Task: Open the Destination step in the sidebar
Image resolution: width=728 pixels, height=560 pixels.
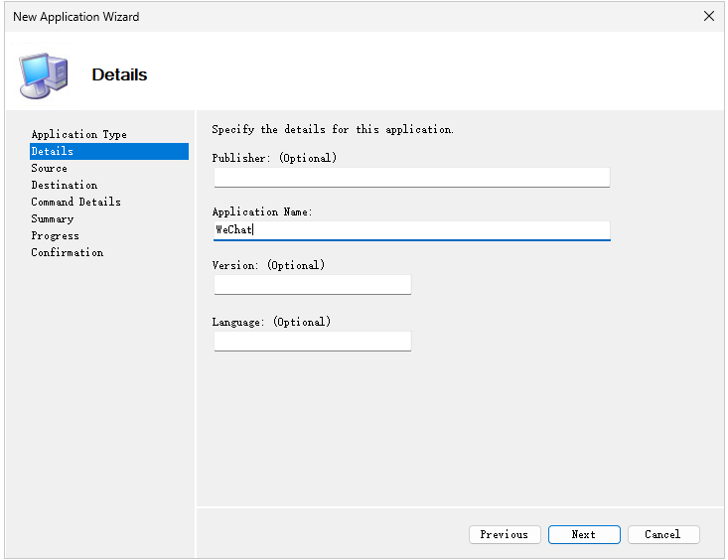Action: (64, 185)
